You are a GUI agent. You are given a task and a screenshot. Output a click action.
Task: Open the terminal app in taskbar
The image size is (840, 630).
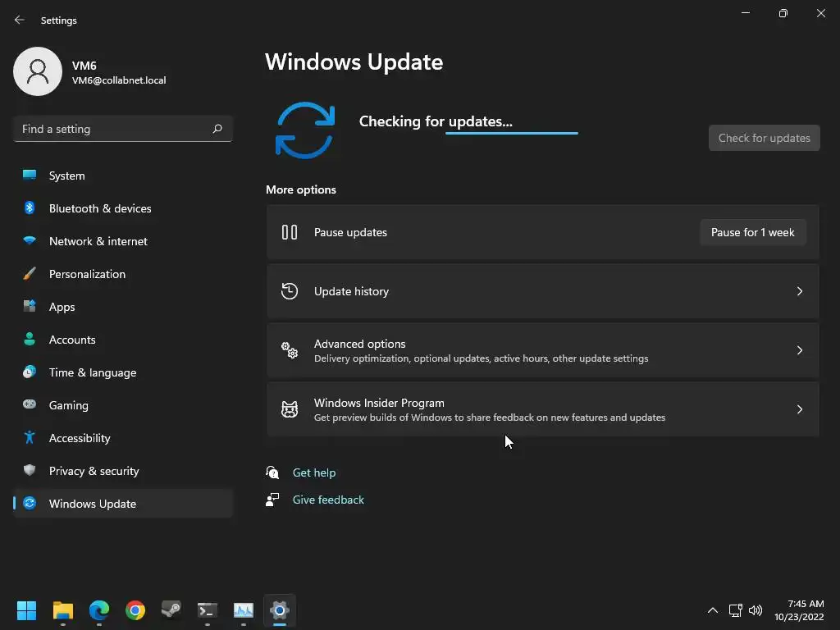[208, 610]
